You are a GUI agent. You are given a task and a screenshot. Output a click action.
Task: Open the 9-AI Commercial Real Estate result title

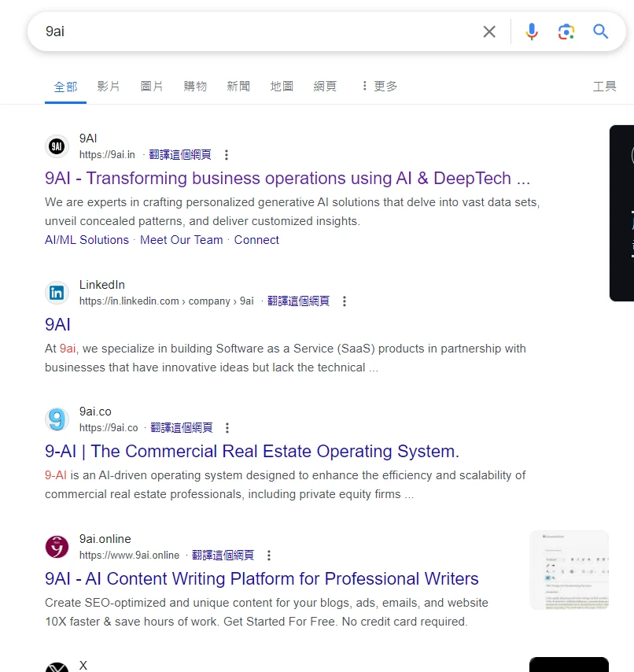(252, 452)
